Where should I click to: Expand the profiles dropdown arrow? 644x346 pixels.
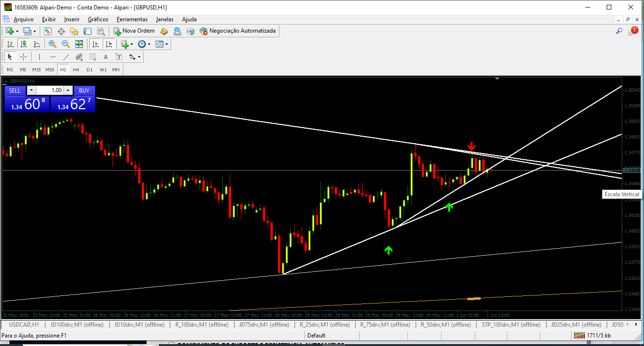[x=35, y=31]
